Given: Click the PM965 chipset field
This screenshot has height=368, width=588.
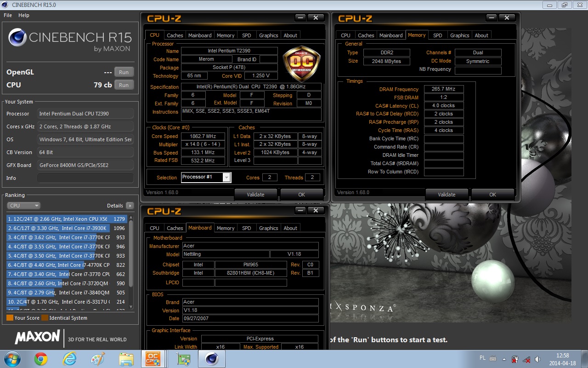Looking at the screenshot, I should tap(251, 264).
